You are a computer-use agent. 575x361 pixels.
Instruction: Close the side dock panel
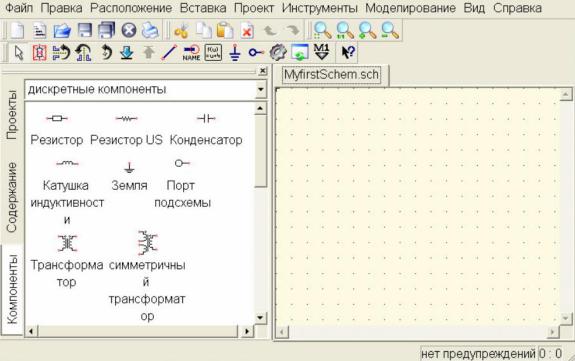point(263,71)
